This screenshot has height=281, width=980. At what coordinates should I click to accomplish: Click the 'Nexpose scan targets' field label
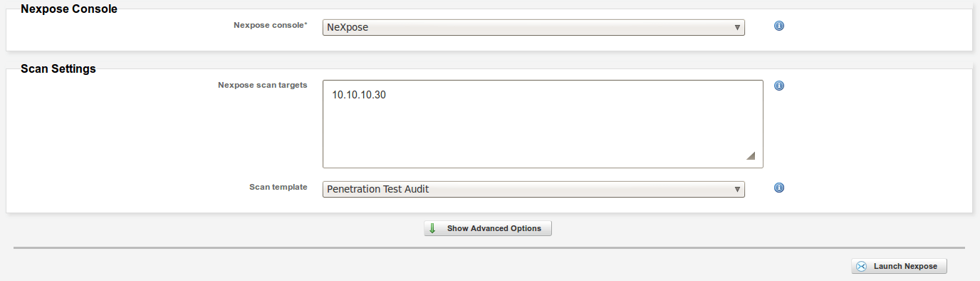[263, 85]
